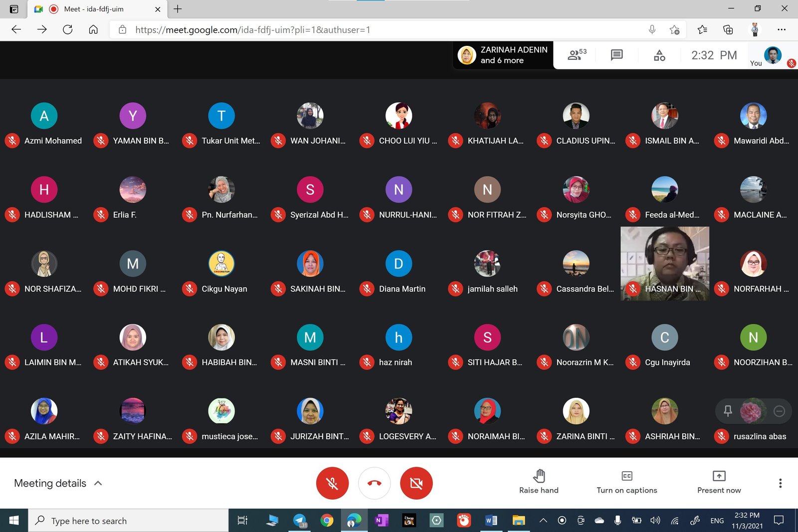
Task: Click the muted mic icon for YAMAN BIN B...
Action: [101, 141]
